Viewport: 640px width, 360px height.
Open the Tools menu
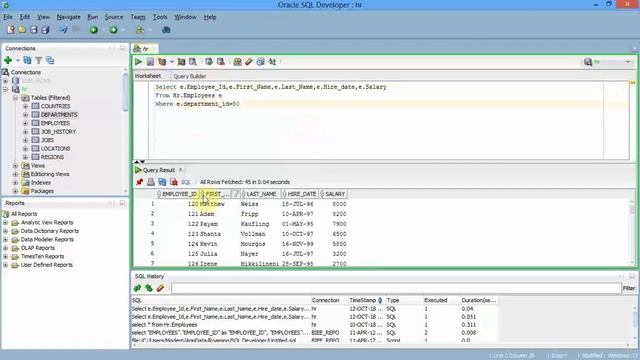coord(160,17)
